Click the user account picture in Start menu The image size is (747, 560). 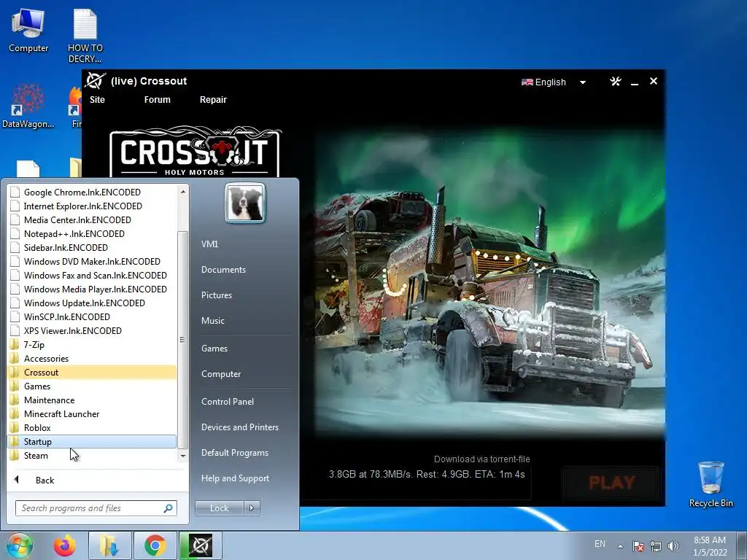pos(245,203)
